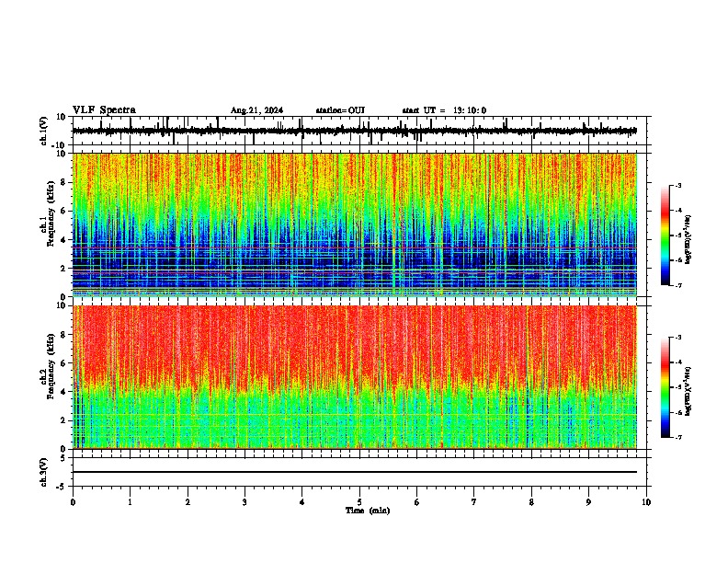Click the "2" kHz tick of ch.1 spectrogram

coord(64,269)
